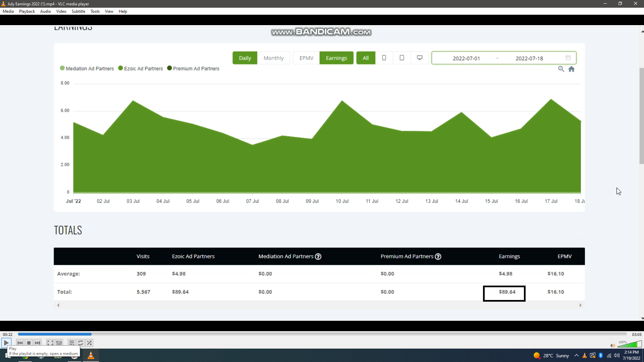644x362 pixels.
Task: Click the display/project tray icon
Action: click(x=593, y=356)
